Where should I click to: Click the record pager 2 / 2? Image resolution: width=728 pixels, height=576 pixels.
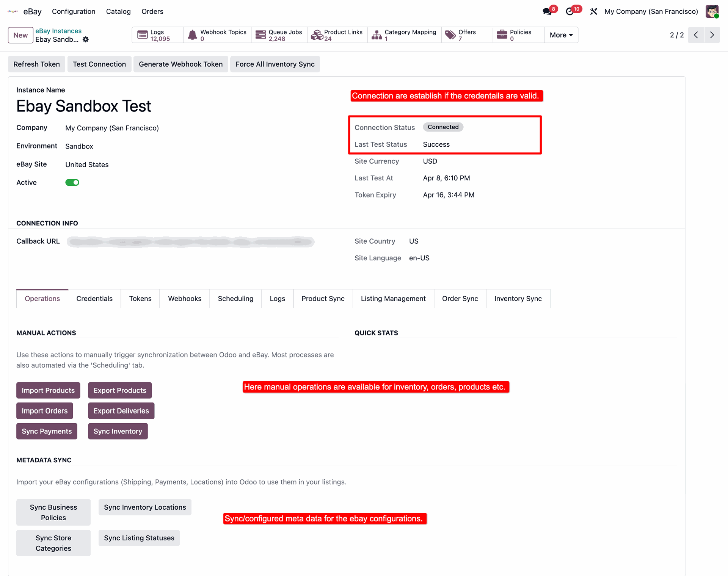tap(677, 35)
